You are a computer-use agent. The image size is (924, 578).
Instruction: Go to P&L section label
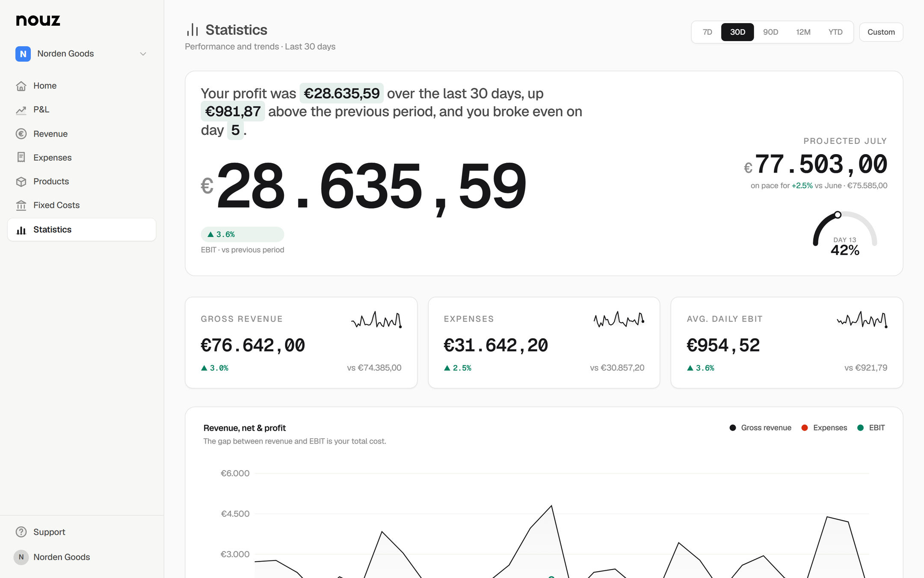pyautogui.click(x=41, y=110)
